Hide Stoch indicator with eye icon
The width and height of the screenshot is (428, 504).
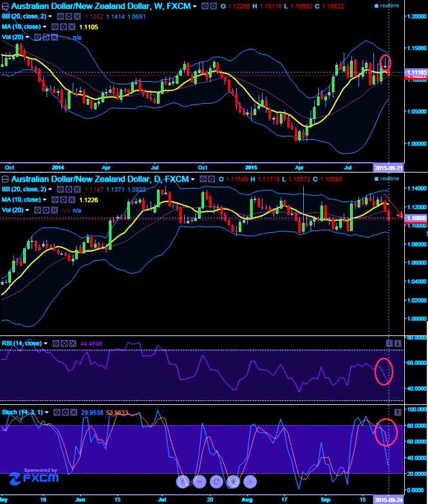pyautogui.click(x=57, y=413)
